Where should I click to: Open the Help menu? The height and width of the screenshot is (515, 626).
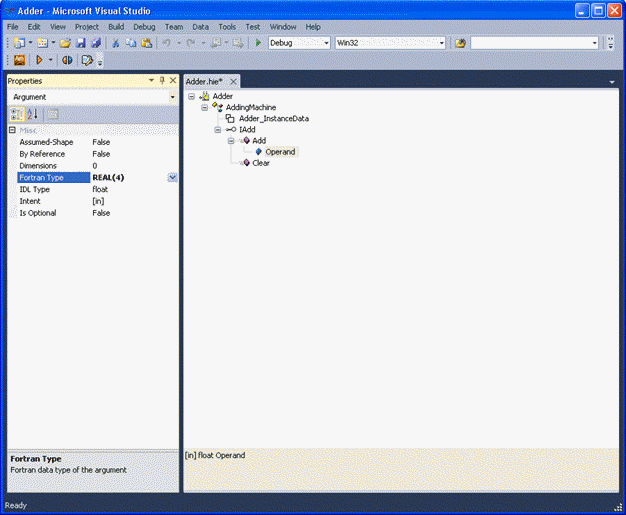pyautogui.click(x=313, y=27)
